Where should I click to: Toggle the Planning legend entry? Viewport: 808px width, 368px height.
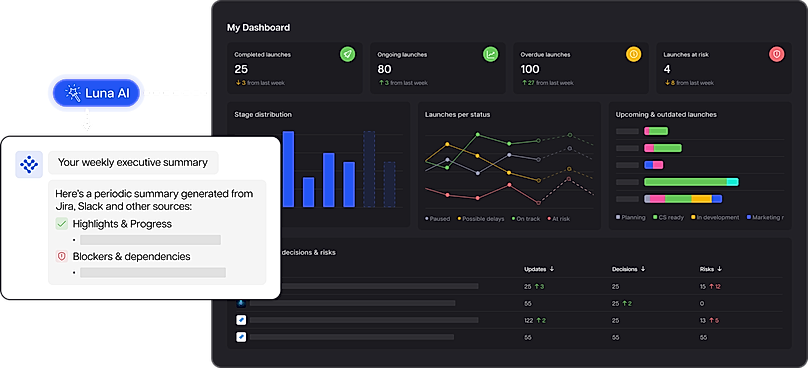pos(631,218)
